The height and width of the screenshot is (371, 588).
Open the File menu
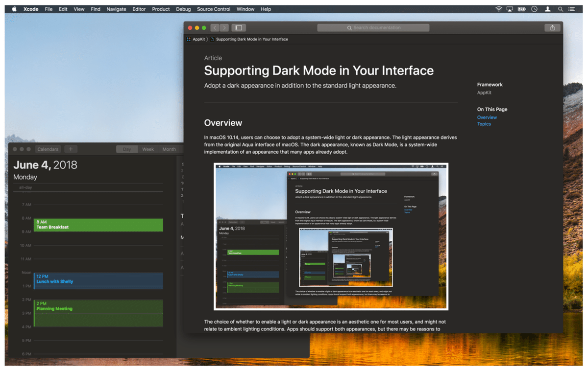(x=49, y=9)
